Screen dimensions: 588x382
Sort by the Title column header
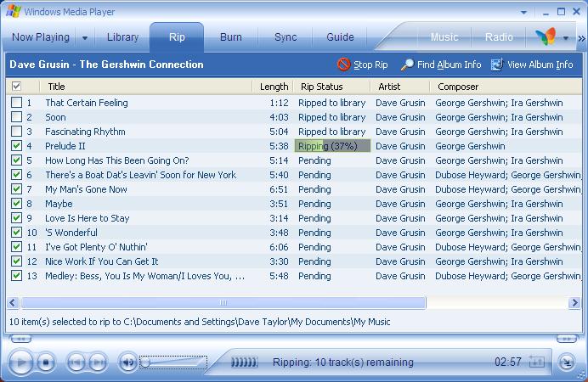click(x=146, y=87)
